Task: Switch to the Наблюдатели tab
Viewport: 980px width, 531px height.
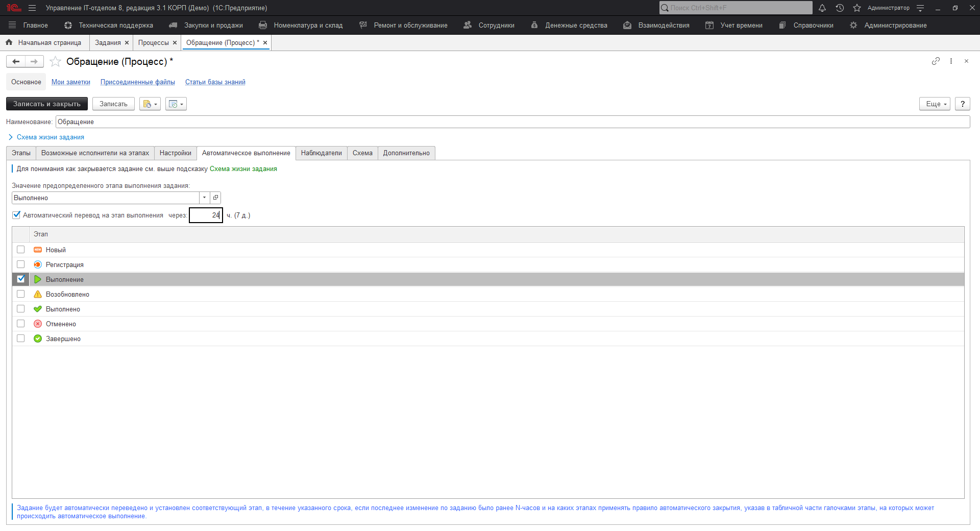Action: (321, 153)
